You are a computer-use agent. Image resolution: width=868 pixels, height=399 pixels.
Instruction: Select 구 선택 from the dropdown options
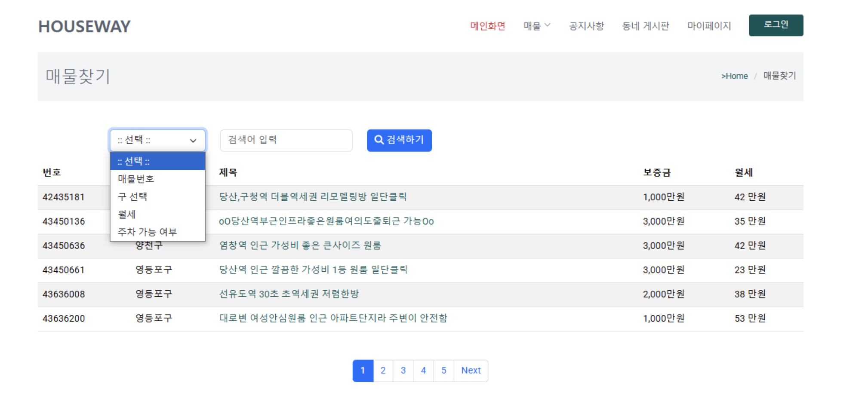(x=133, y=196)
